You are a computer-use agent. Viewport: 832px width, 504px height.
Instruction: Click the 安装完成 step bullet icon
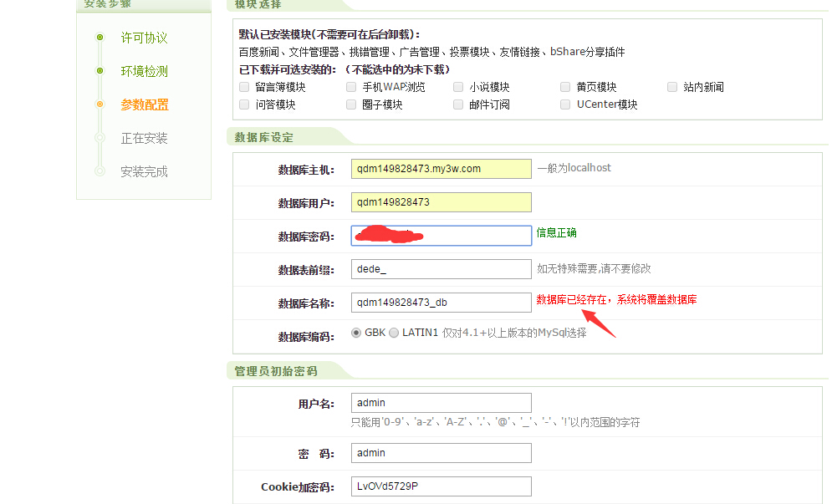100,171
